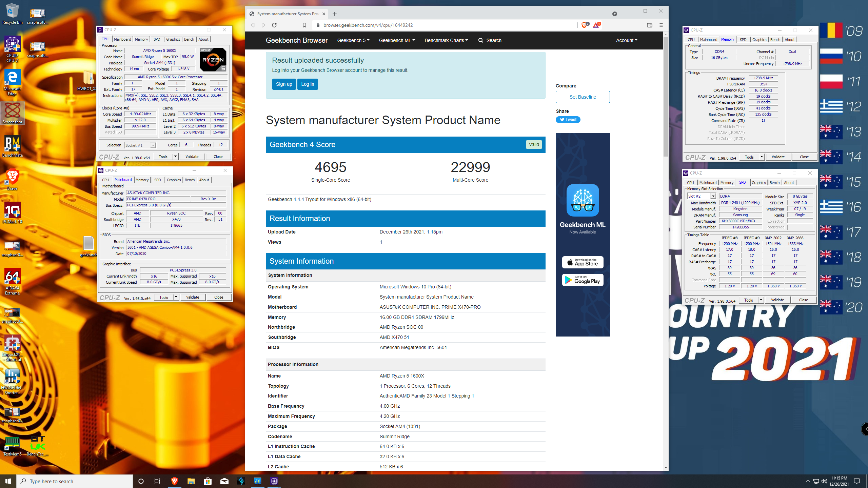Open Geekbench 5 dropdown menu

click(353, 40)
